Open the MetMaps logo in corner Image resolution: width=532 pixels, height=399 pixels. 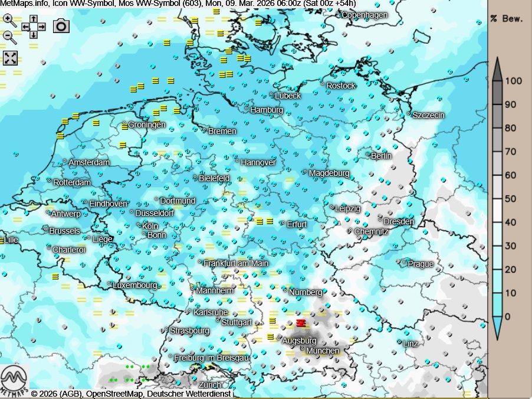[x=14, y=381]
